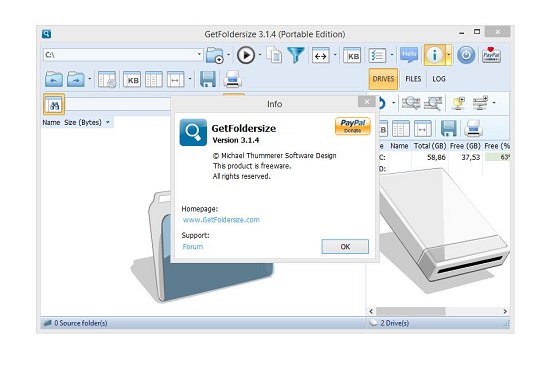Viewport: 550px width, 365px height.
Task: Click the columns icon in drives panel toolbar
Action: (401, 129)
